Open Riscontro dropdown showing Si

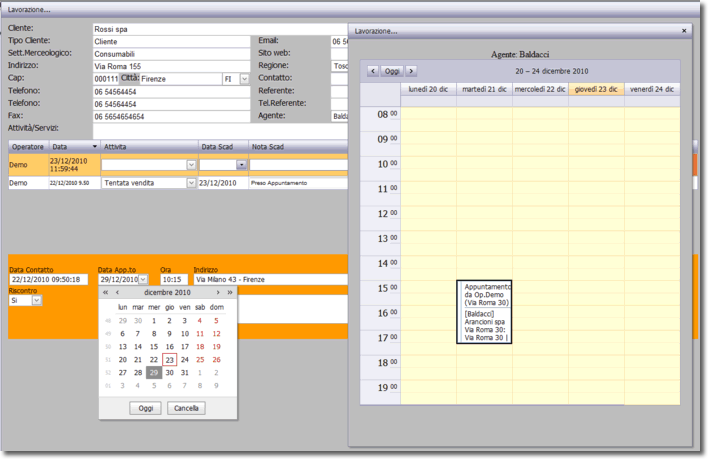pyautogui.click(x=37, y=300)
